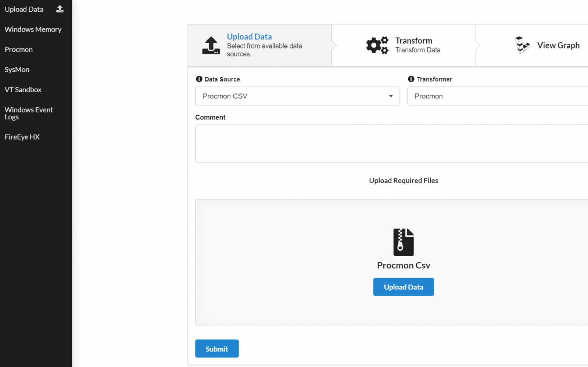This screenshot has height=367, width=588.
Task: Click the Procmon Csv label
Action: point(404,265)
